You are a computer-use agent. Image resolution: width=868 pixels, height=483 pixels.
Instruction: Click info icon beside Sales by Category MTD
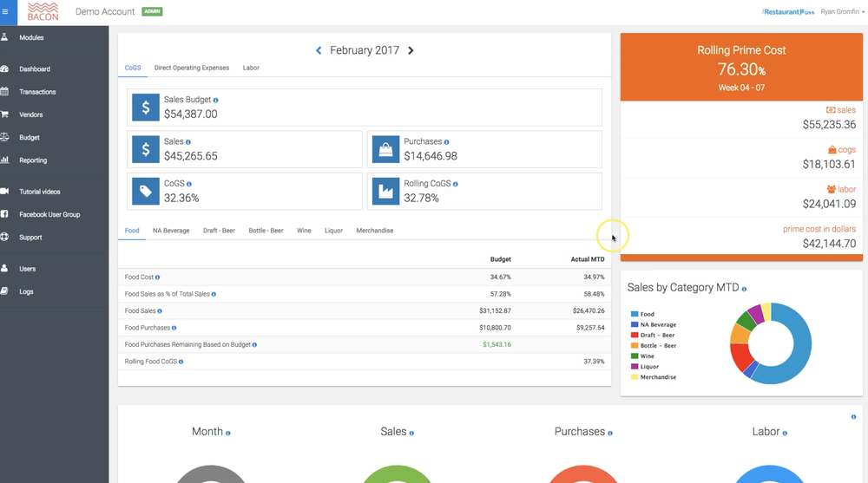tap(744, 289)
